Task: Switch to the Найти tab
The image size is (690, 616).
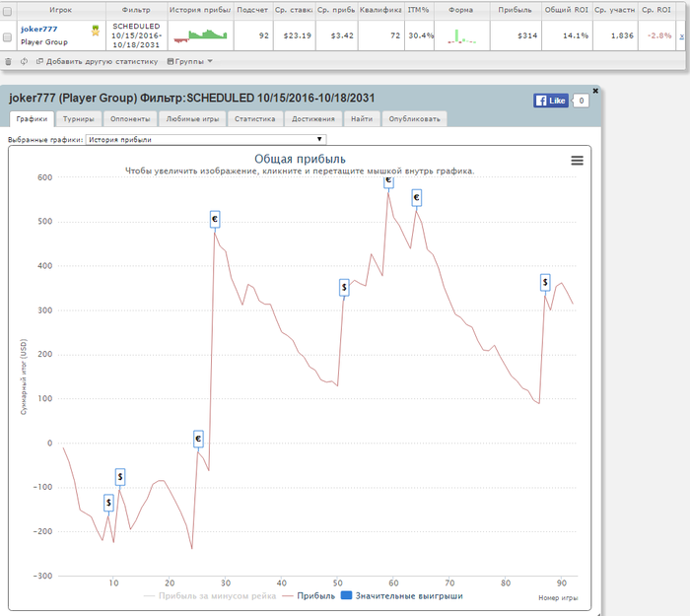Action: [362, 119]
